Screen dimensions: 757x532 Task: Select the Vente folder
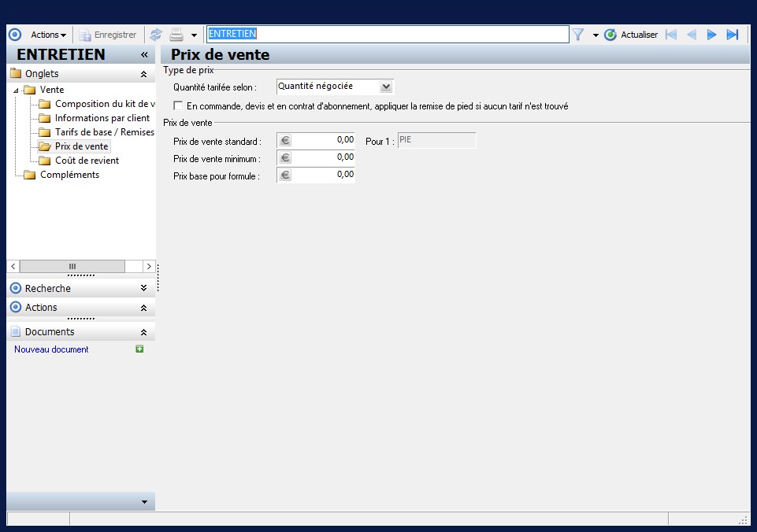click(x=44, y=90)
